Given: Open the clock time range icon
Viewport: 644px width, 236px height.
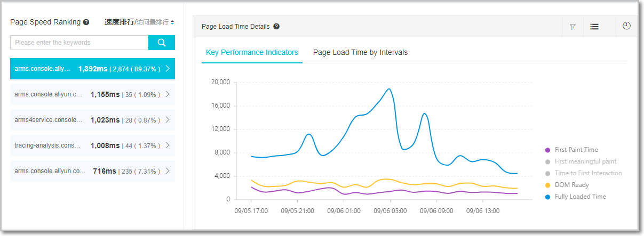Looking at the screenshot, I should coord(626,26).
